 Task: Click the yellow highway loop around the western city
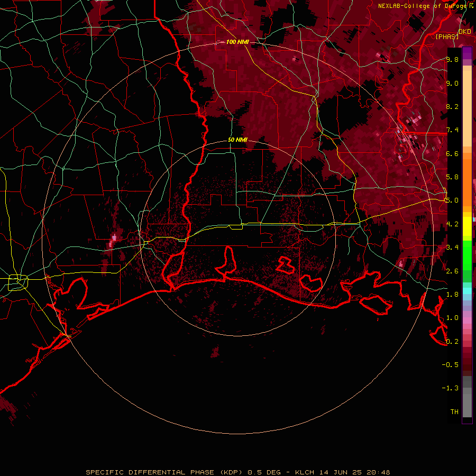click(18, 282)
